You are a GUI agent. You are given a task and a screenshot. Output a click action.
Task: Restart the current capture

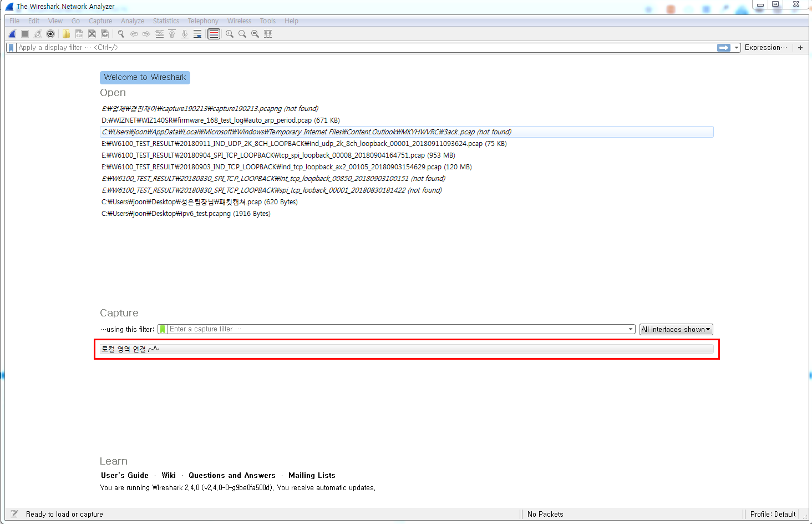38,34
